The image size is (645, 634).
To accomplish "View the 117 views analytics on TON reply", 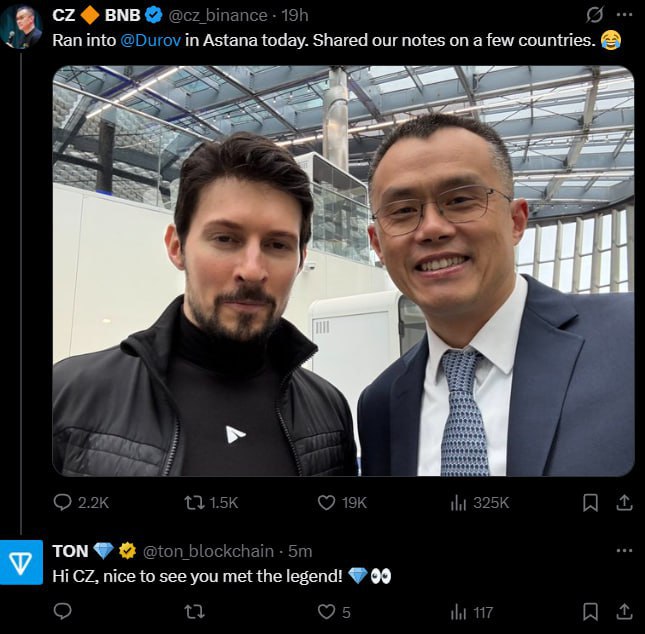I will (x=460, y=611).
